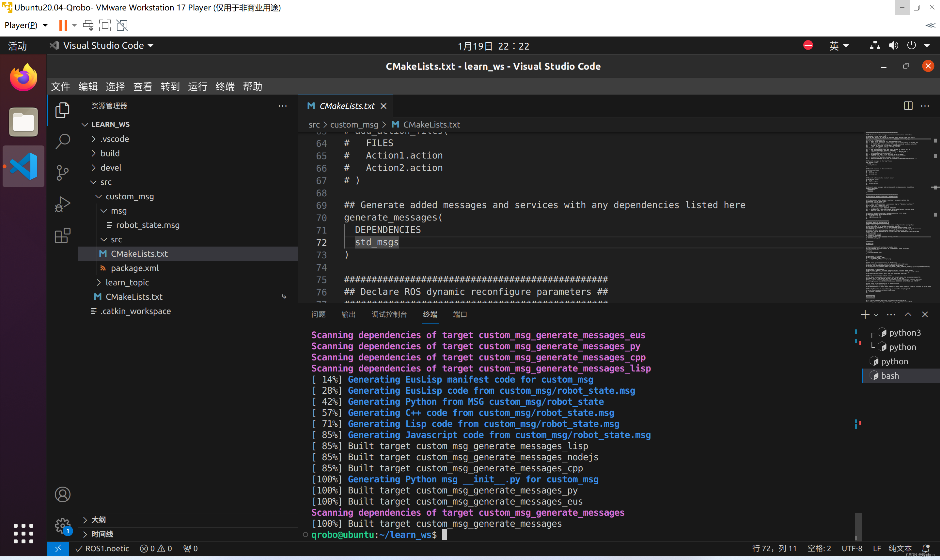The height and width of the screenshot is (560, 940).
Task: Open remote window indicator in status bar
Action: pyautogui.click(x=58, y=548)
